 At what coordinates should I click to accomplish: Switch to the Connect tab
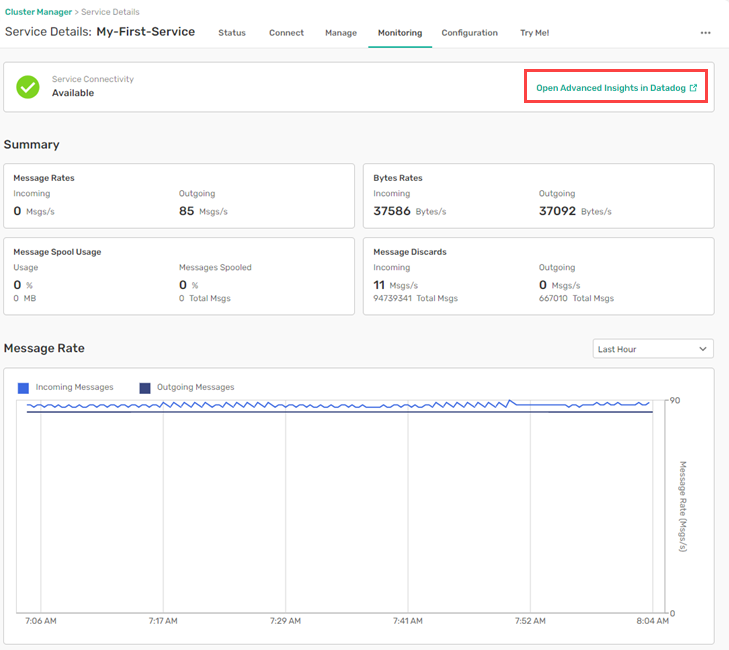point(286,33)
